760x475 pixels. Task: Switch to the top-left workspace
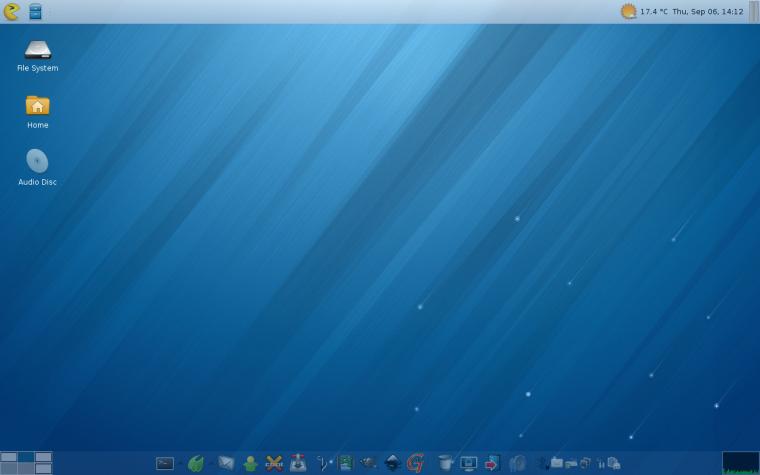click(9, 457)
